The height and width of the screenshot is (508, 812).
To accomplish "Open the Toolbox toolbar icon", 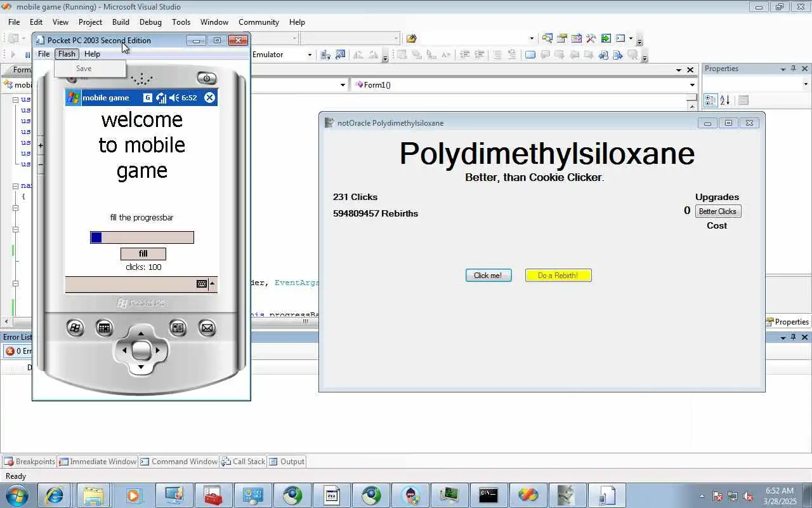I will coord(591,38).
